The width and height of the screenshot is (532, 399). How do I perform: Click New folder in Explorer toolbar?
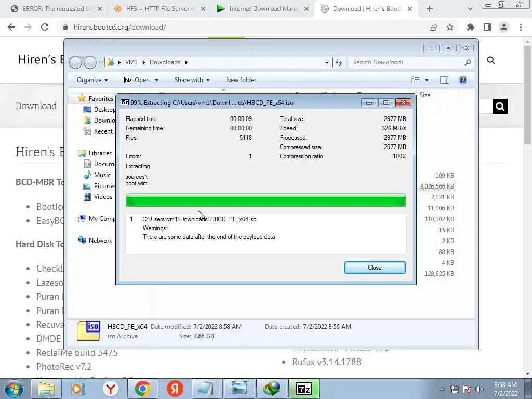[241, 80]
